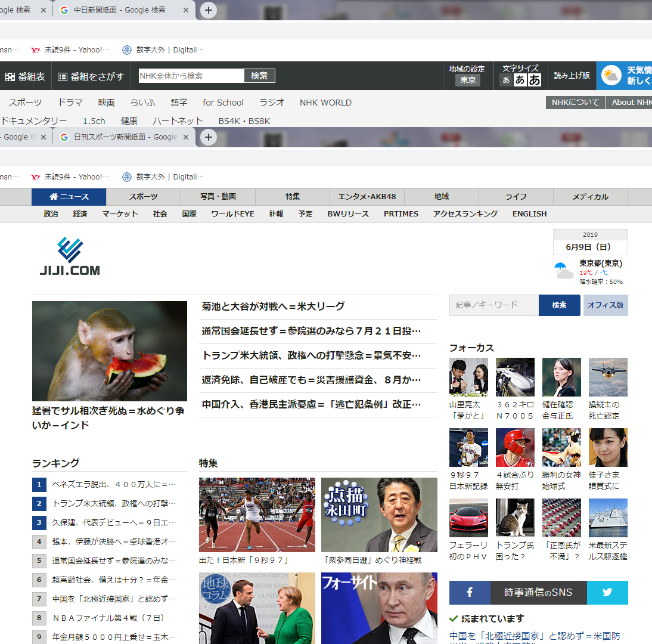Image resolution: width=652 pixels, height=644 pixels.
Task: Change NHK region setting 東京
Action: click(x=468, y=80)
